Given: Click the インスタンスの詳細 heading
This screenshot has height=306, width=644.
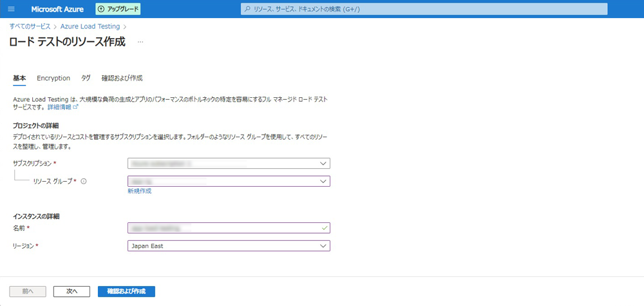Looking at the screenshot, I should (x=37, y=216).
